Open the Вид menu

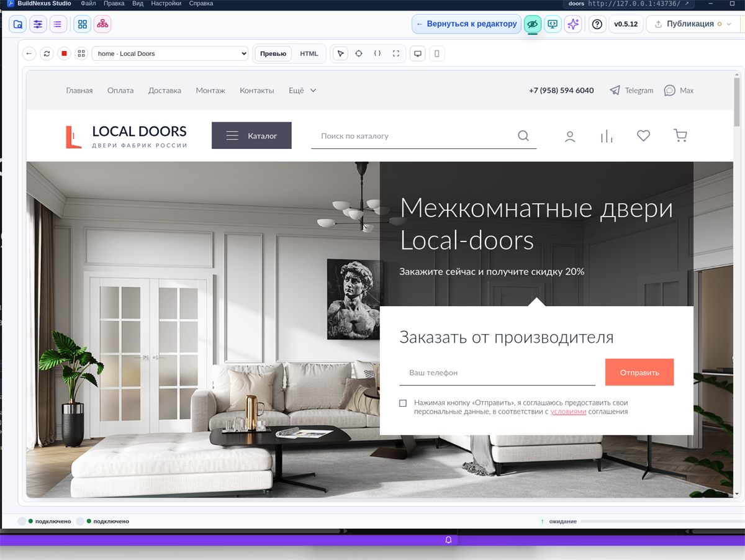coord(138,4)
